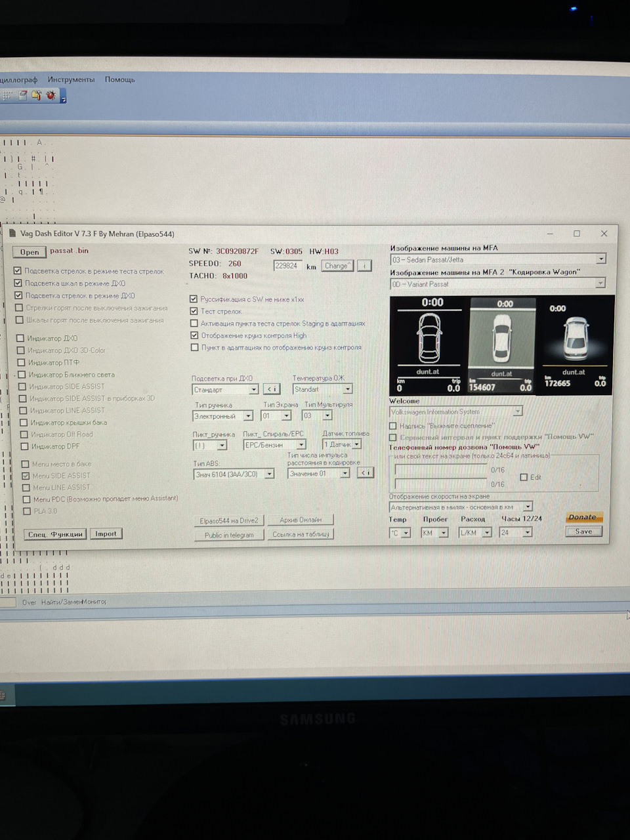Click the ladybug debug icon in background toolbar
This screenshot has height=840, width=630.
tap(51, 96)
